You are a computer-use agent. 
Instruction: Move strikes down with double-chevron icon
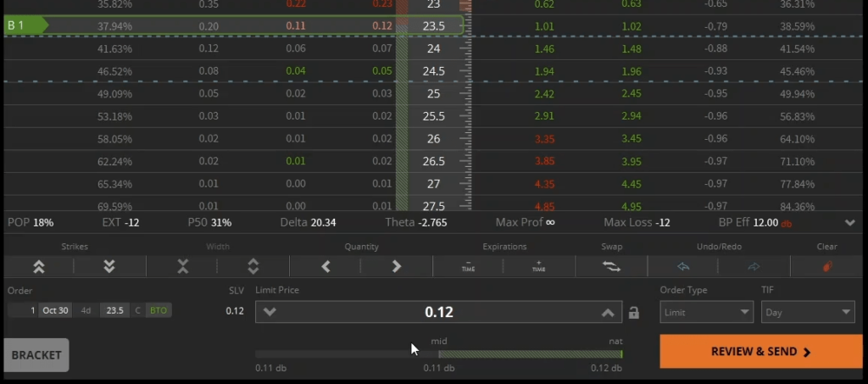tap(109, 266)
